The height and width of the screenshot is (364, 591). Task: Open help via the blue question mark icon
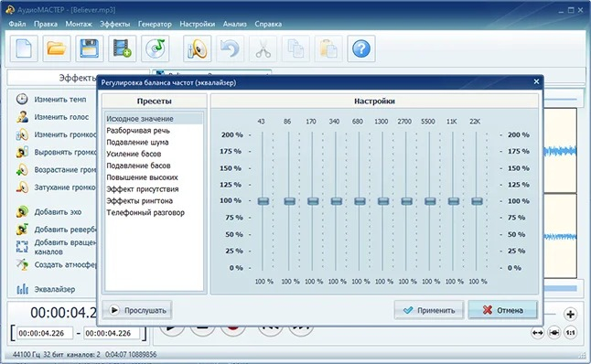coord(361,48)
